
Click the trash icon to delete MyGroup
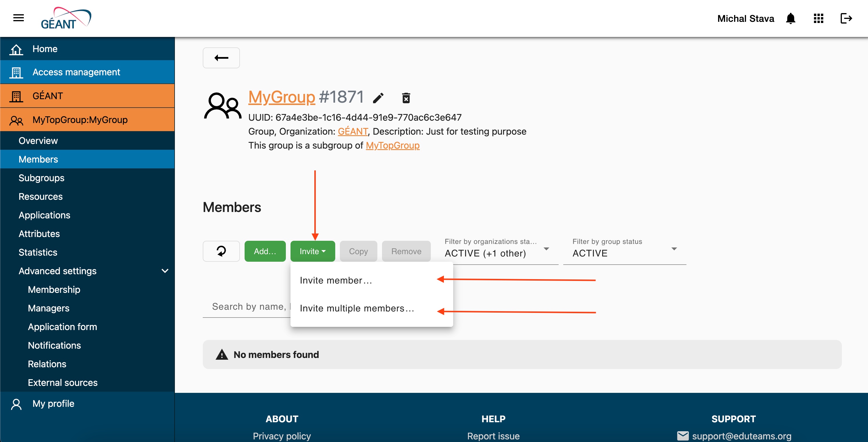(x=406, y=98)
